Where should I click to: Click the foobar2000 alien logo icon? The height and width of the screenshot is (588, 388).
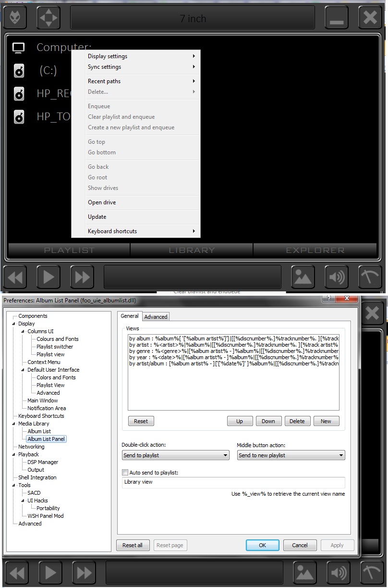coord(19,18)
